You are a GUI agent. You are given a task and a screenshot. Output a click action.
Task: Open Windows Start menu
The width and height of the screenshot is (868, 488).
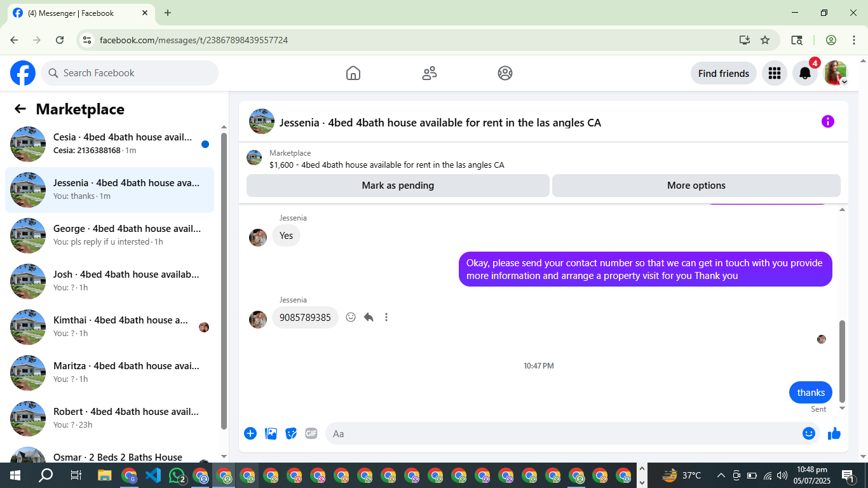point(15,475)
